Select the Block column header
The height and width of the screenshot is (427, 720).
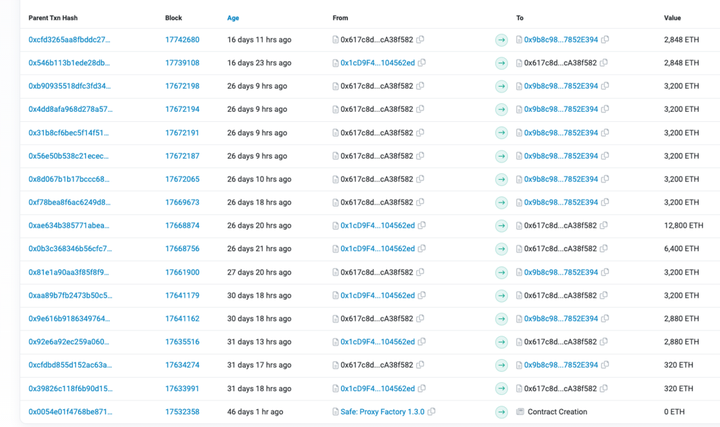pos(174,18)
